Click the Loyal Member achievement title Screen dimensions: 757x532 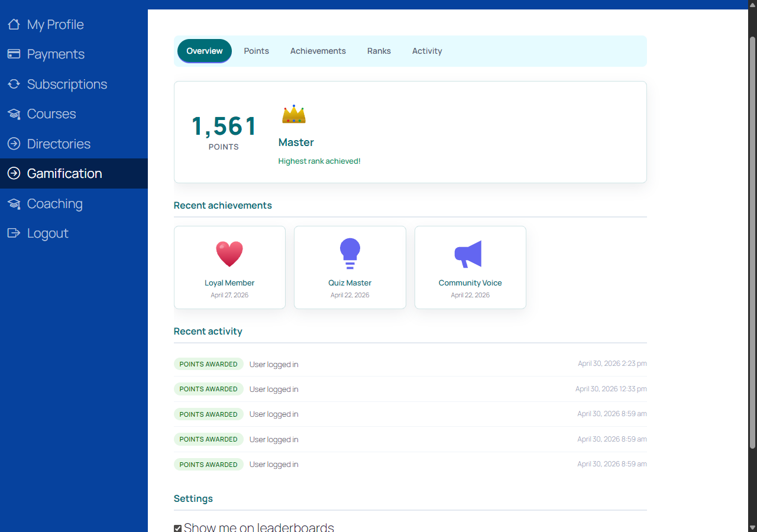(229, 283)
